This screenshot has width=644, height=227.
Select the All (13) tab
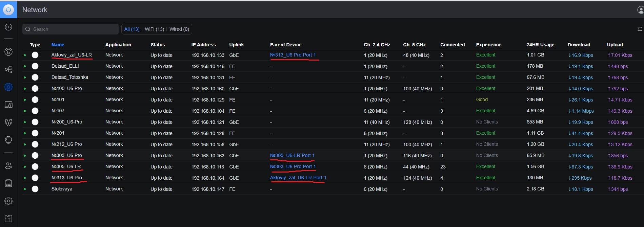click(132, 29)
